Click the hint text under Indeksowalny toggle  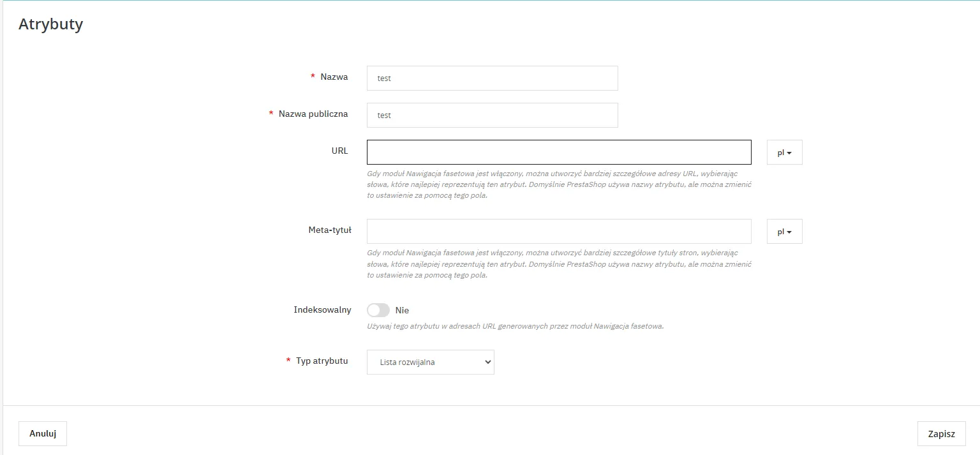515,326
